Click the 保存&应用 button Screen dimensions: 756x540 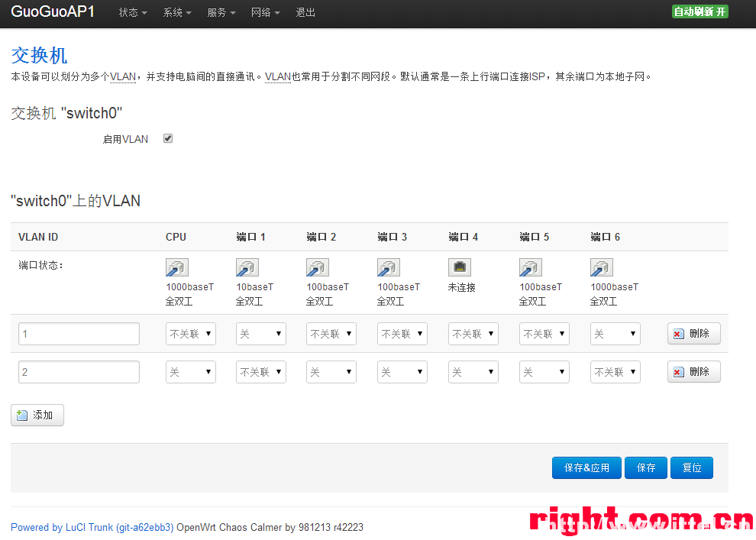pos(586,467)
